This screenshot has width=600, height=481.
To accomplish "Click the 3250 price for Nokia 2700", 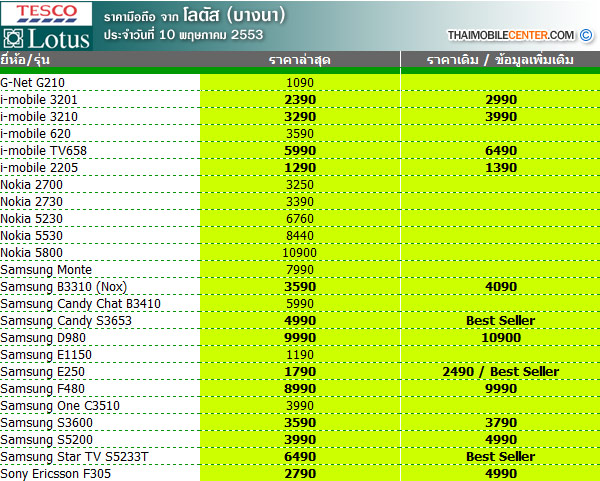I will 300,185.
